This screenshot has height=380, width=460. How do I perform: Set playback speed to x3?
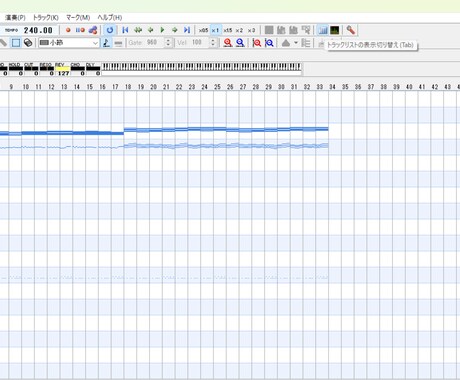click(251, 30)
